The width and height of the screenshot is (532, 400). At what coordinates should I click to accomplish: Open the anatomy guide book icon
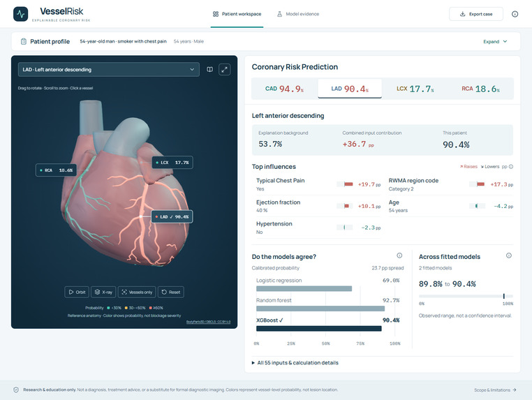[x=210, y=70]
